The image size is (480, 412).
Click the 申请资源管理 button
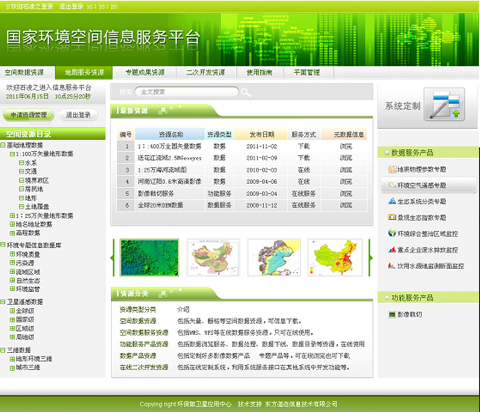coord(29,115)
